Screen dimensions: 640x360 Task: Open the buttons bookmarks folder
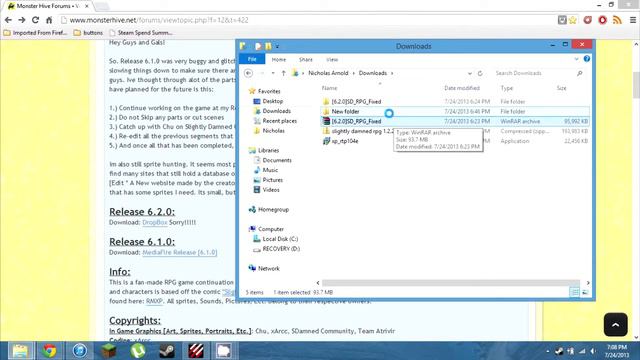[x=89, y=33]
